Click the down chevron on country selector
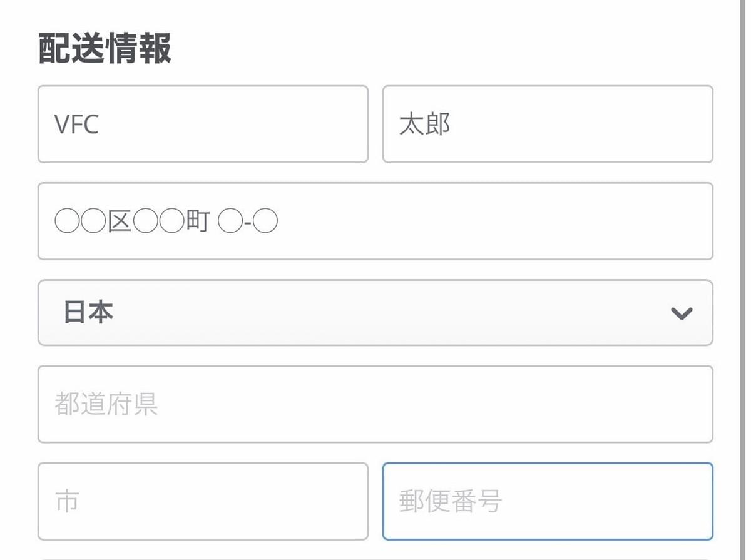751x560 pixels. coord(681,313)
